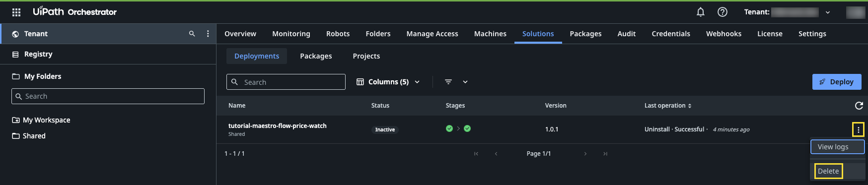Click the Stages column header
The height and width of the screenshot is (185, 868).
click(455, 106)
